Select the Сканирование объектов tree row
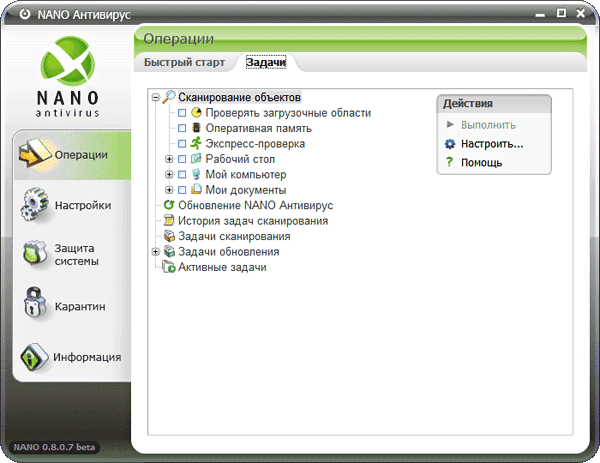Viewport: 600px width, 463px height. point(240,97)
